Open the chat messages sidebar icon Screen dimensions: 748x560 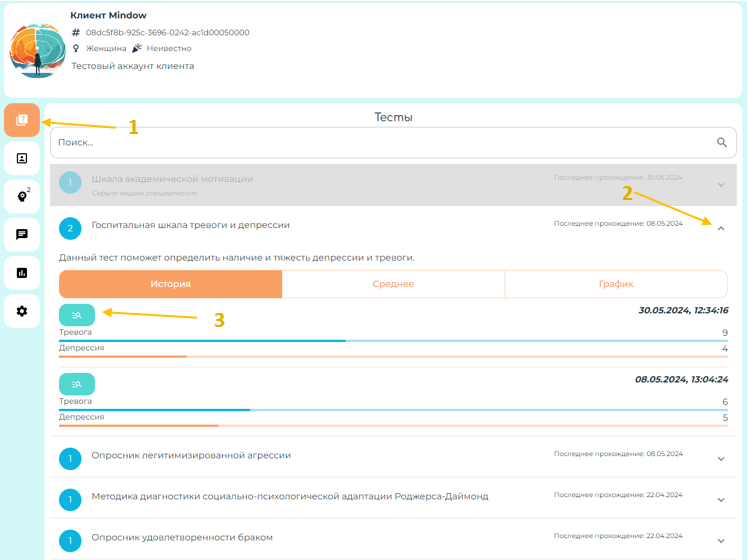(22, 234)
